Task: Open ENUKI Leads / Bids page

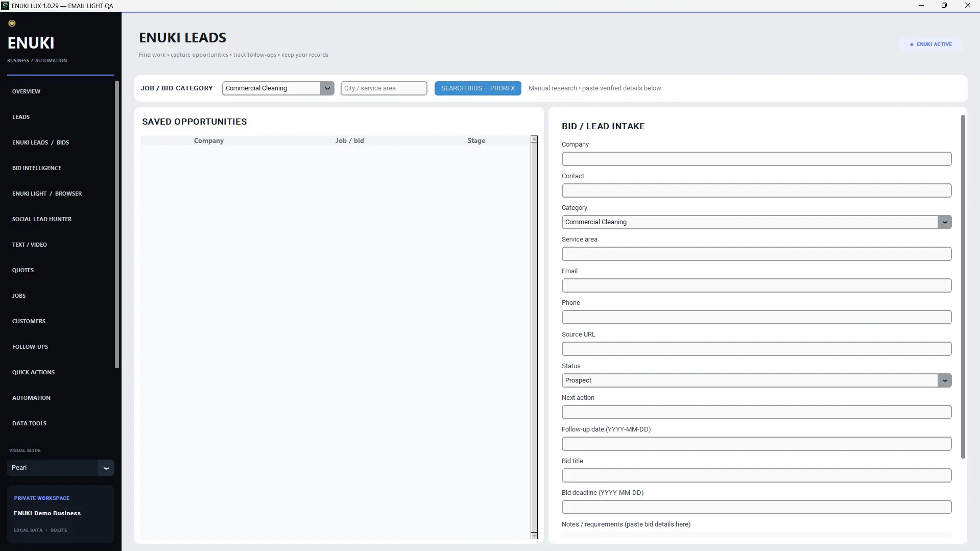Action: click(40, 142)
